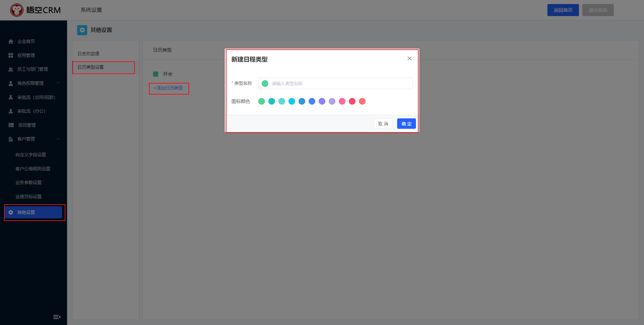Image resolution: width=644 pixels, height=325 pixels.
Task: Click the 审批流（办公）icon
Action: (x=11, y=111)
